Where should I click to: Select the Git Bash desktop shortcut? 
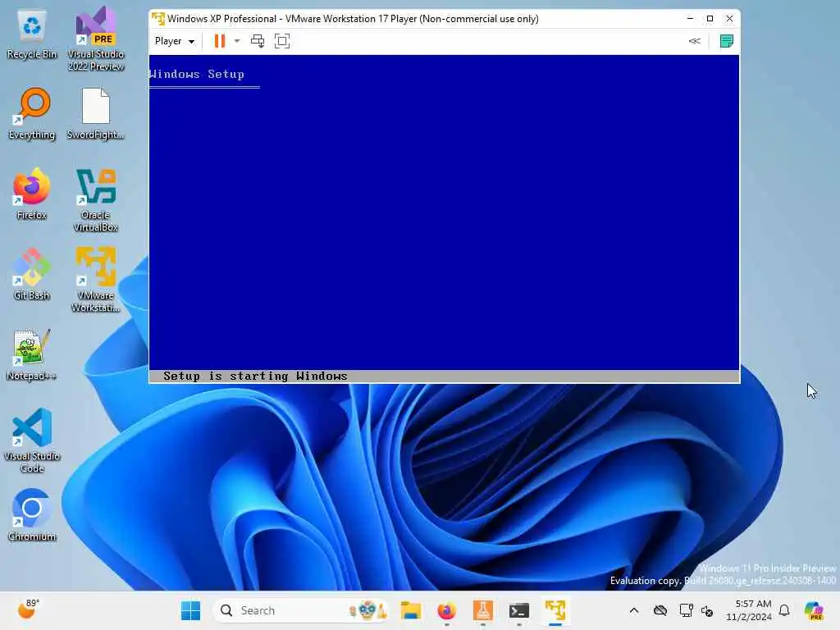pyautogui.click(x=32, y=275)
